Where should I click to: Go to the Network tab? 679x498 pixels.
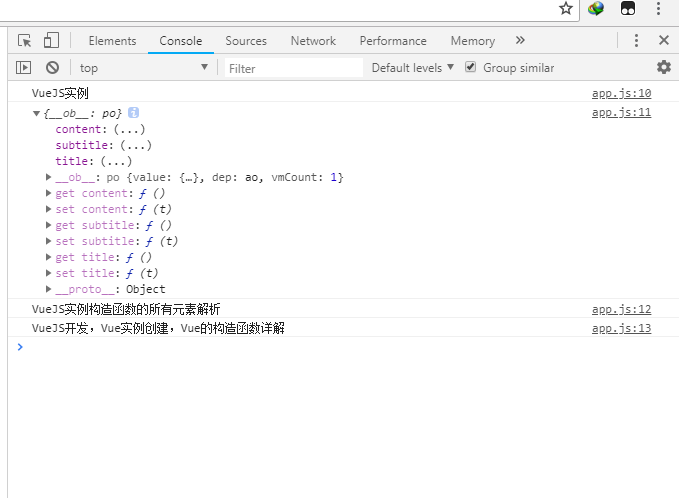[313, 41]
